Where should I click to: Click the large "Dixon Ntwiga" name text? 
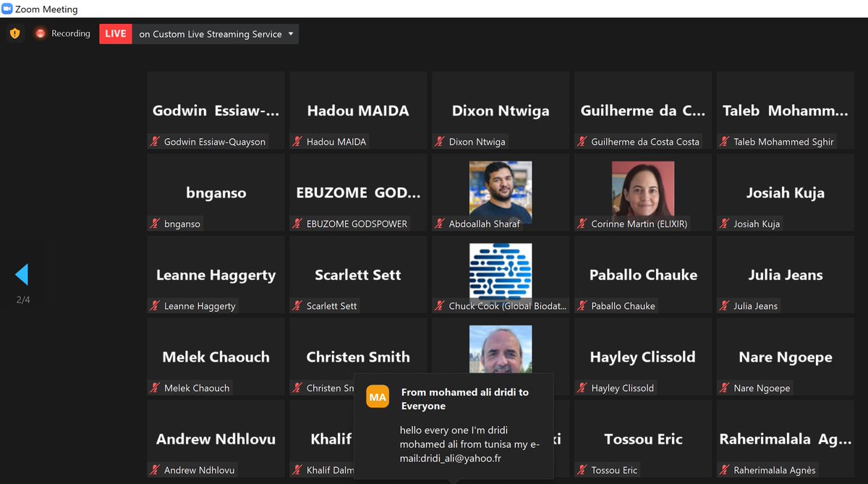click(x=501, y=111)
